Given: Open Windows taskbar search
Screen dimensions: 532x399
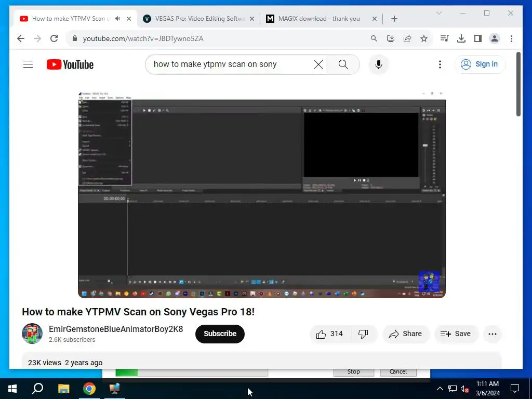Looking at the screenshot, I should coord(37,389).
